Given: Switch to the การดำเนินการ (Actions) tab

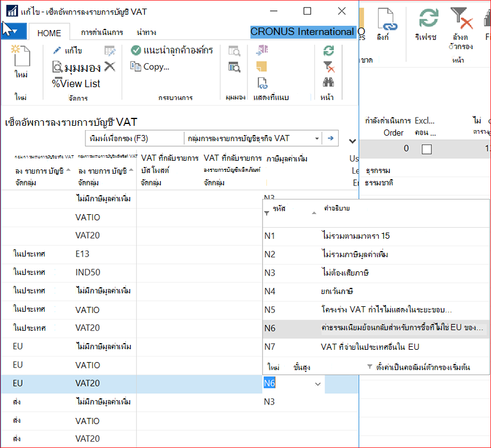Looking at the screenshot, I should pos(102,33).
